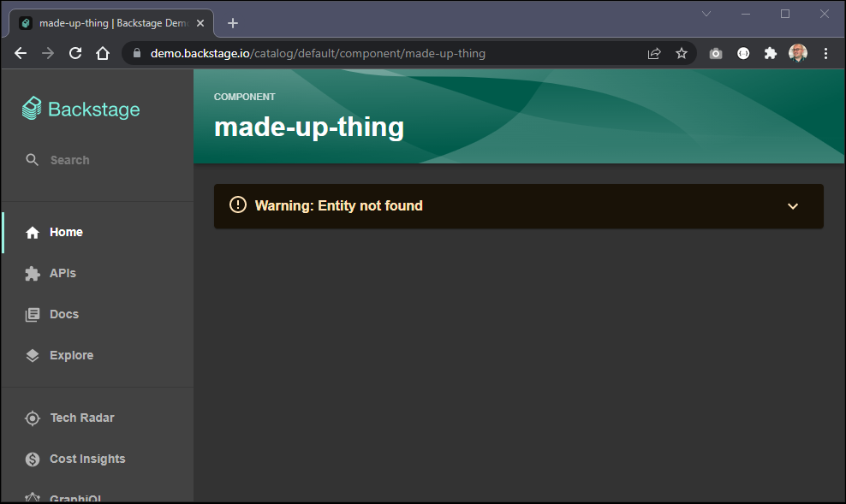Click the Backstage logo in sidebar

(81, 109)
